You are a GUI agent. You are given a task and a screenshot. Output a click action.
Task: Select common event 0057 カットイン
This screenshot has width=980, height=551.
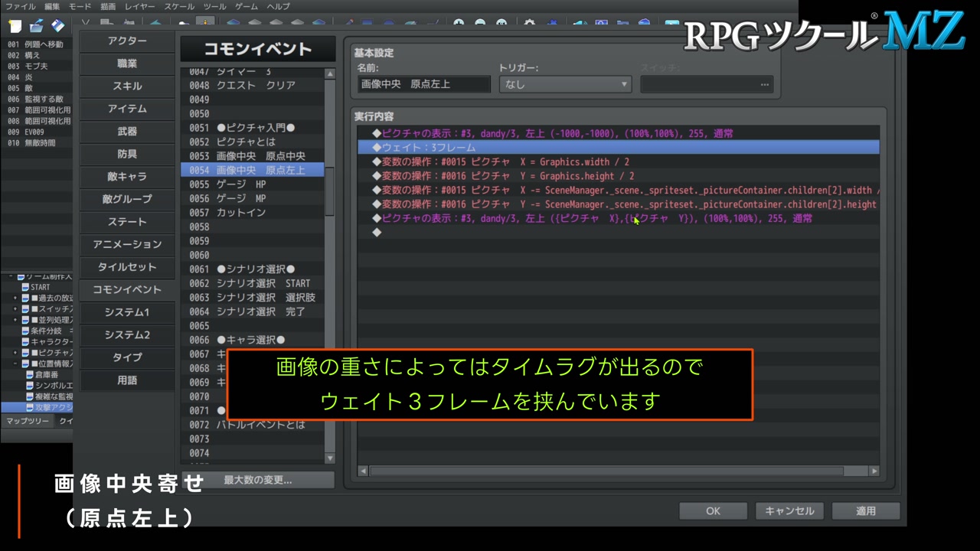point(253,213)
